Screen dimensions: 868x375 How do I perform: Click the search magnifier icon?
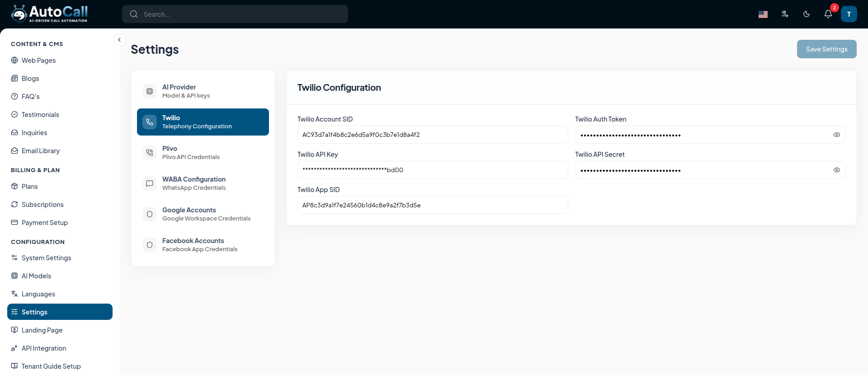point(134,14)
